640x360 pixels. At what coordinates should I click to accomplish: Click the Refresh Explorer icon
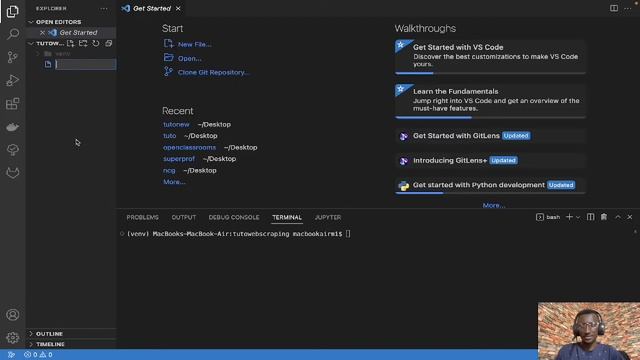96,43
